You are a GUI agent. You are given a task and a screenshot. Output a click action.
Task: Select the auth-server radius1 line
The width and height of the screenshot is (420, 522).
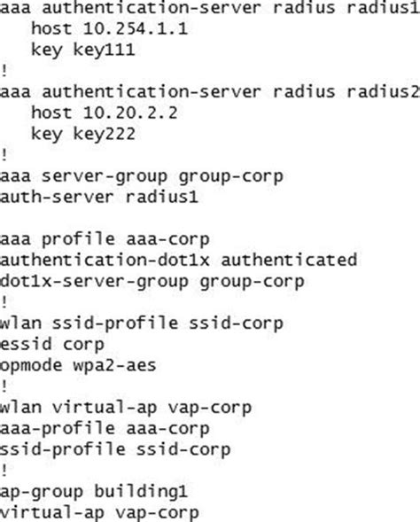(99, 197)
